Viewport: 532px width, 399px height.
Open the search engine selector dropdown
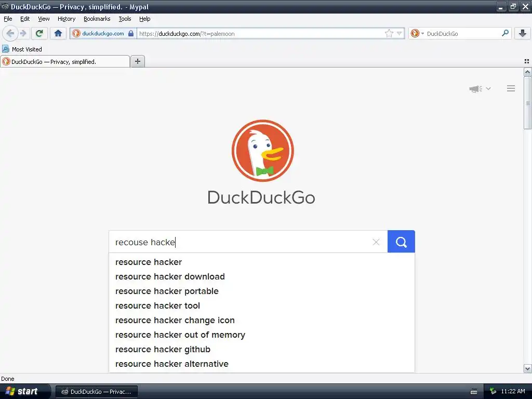417,33
